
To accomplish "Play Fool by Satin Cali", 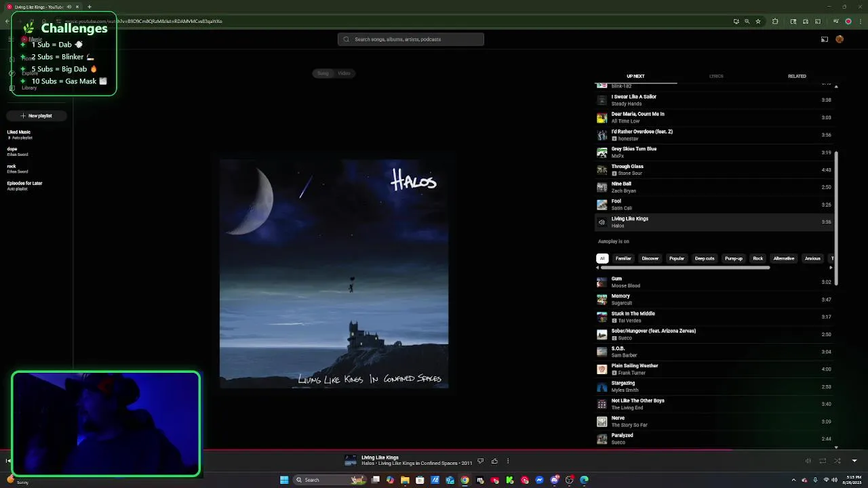I will [713, 205].
